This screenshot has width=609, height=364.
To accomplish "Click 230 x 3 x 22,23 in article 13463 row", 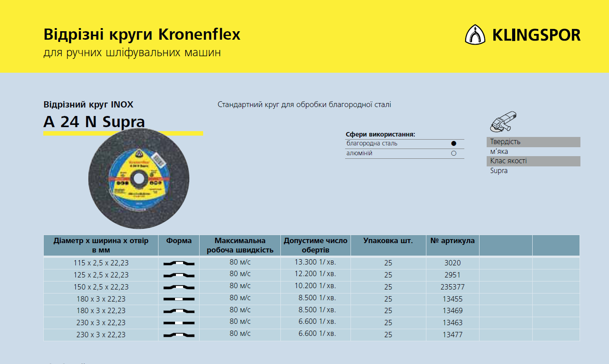I will click(101, 323).
